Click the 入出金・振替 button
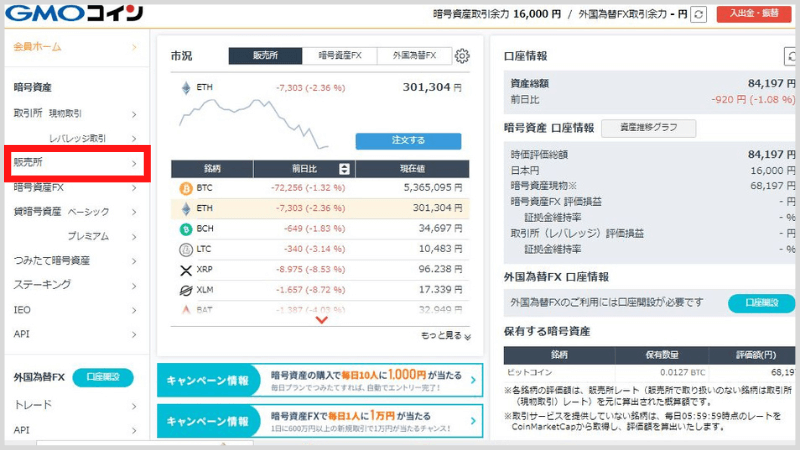The width and height of the screenshot is (800, 450). 754,14
